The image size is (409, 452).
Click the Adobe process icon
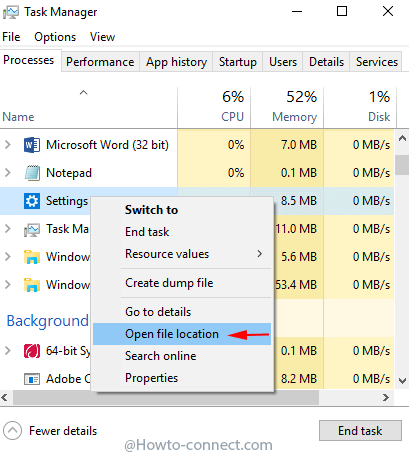(x=32, y=379)
